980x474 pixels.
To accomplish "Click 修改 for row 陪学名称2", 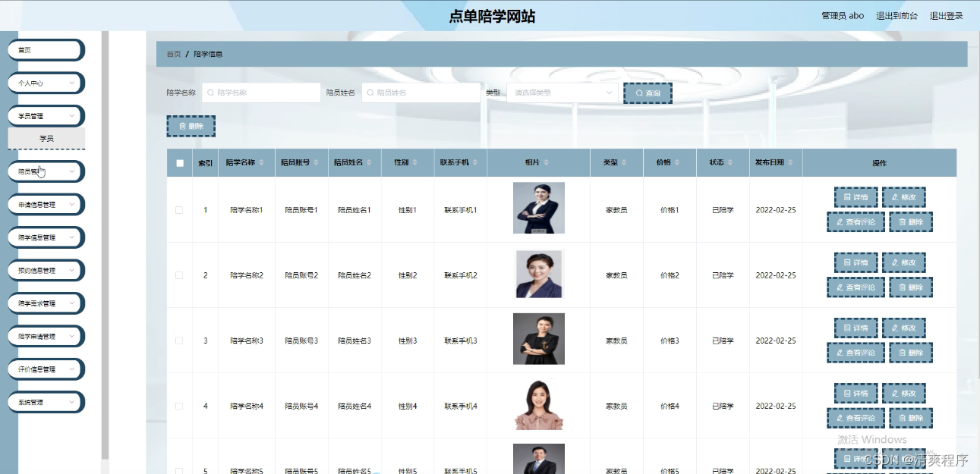I will (903, 262).
